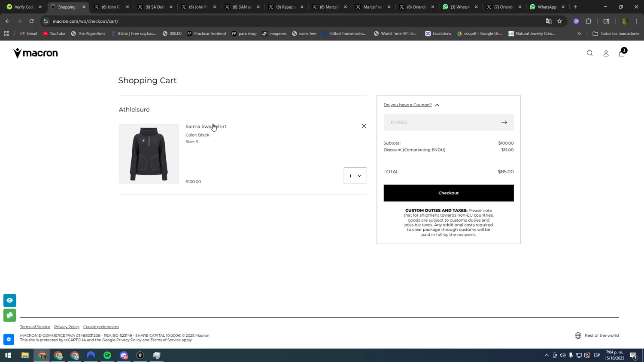
Task: Open the Saima Sweatshirt product link
Action: (x=206, y=127)
